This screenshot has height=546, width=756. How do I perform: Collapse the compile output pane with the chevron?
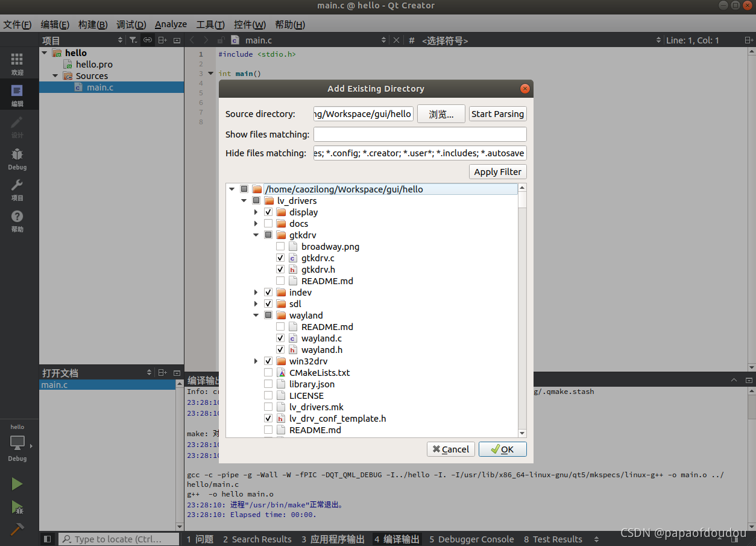tap(734, 380)
